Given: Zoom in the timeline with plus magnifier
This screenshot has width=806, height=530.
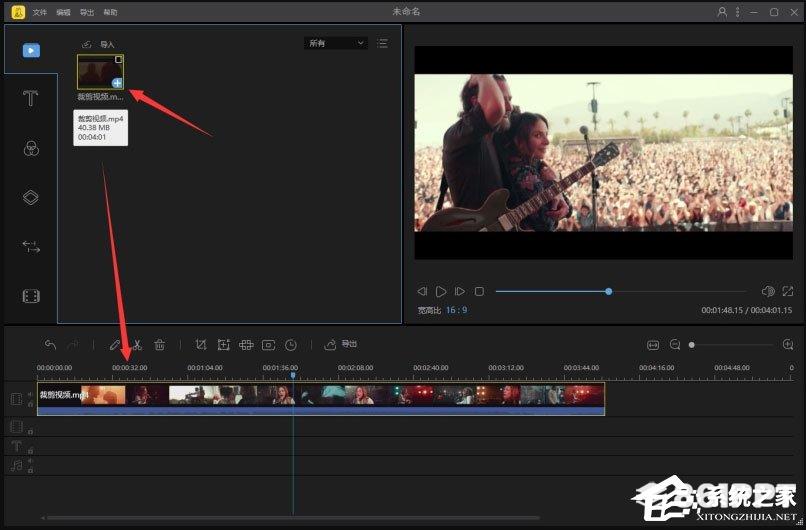Looking at the screenshot, I should 787,344.
